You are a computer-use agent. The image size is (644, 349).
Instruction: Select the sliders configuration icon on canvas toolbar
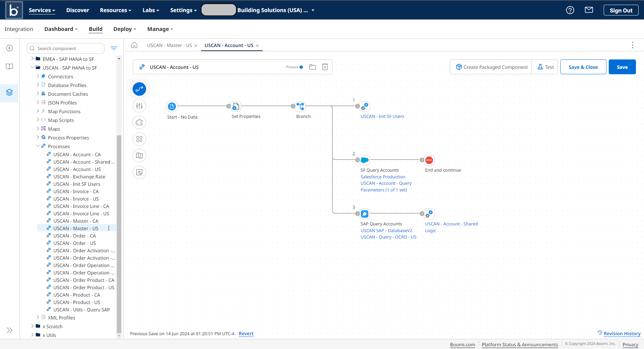[139, 106]
